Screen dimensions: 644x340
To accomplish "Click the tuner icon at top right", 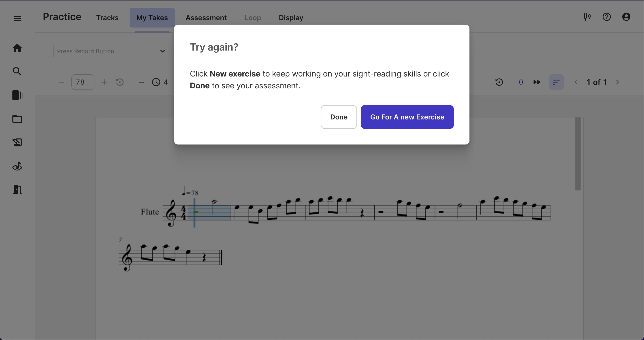I will (x=587, y=17).
